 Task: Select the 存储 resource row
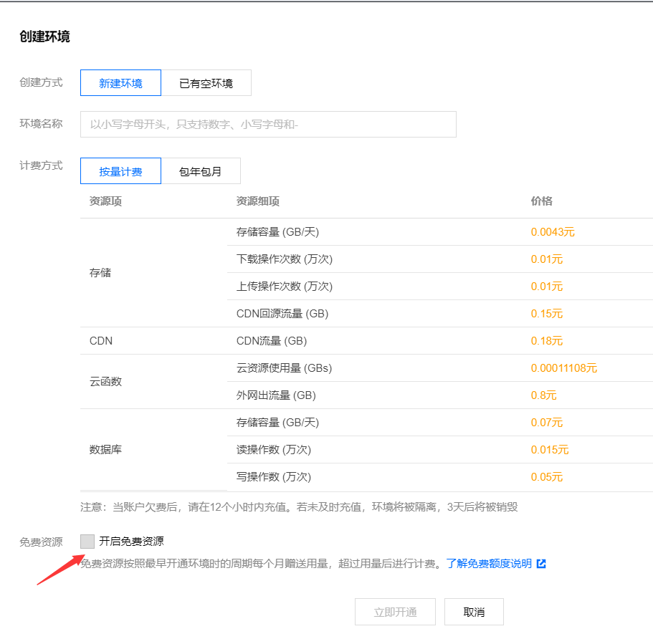[x=100, y=272]
